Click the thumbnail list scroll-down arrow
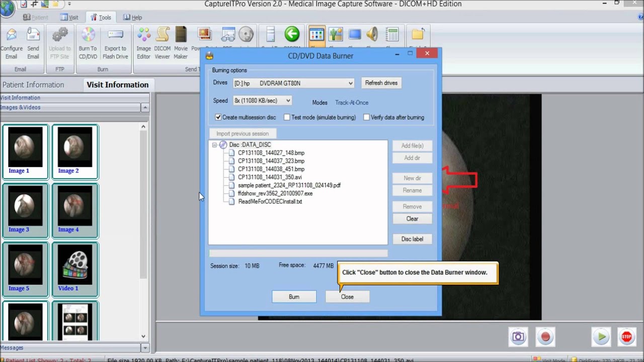The height and width of the screenshot is (362, 644). click(x=143, y=336)
